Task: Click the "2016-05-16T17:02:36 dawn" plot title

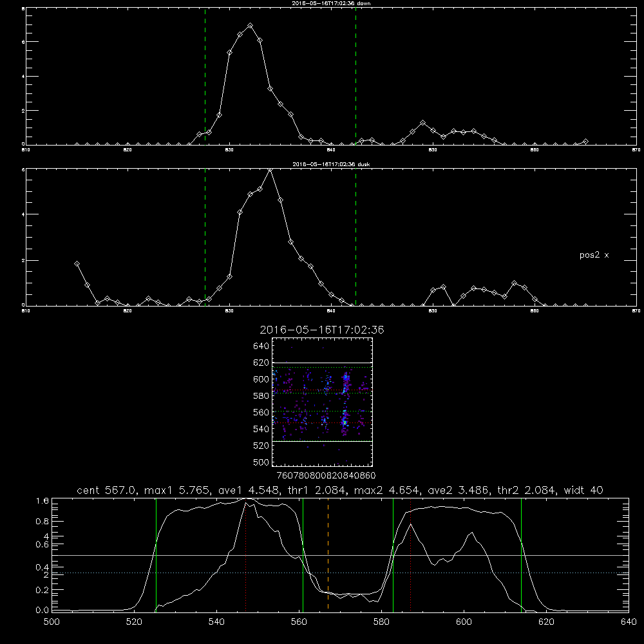Action: [331, 3]
